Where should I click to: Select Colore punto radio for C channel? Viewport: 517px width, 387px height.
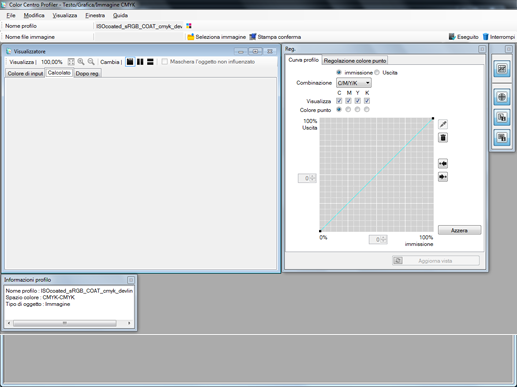339,110
